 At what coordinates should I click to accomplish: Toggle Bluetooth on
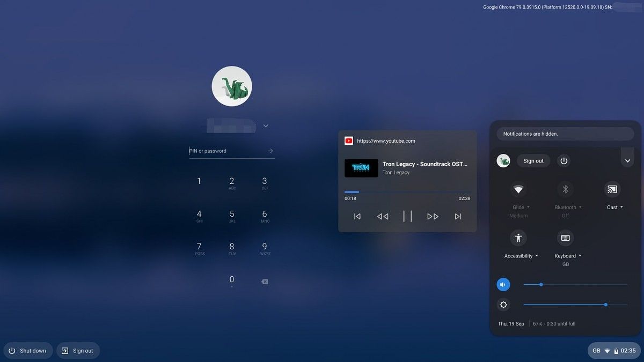coord(565,189)
